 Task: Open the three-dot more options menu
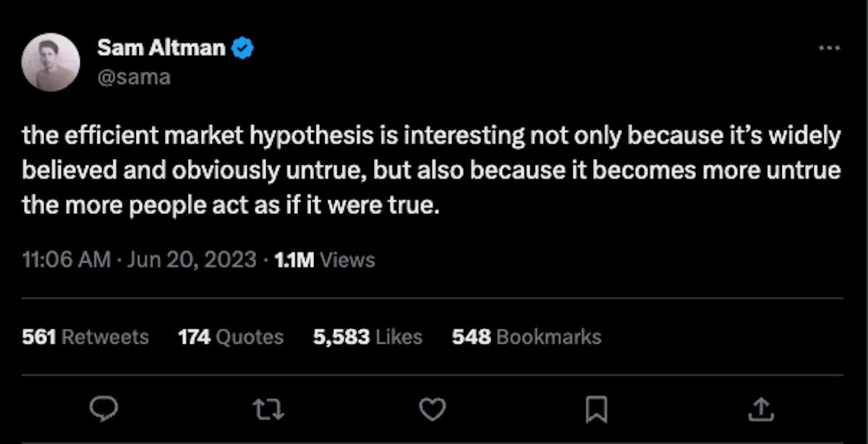pos(829,48)
